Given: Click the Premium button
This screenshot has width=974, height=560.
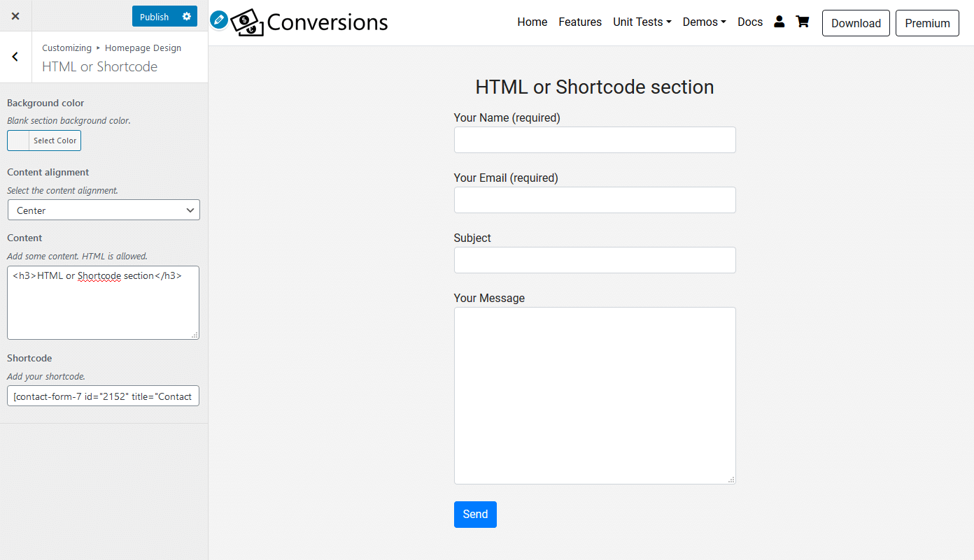Looking at the screenshot, I should pos(927,23).
